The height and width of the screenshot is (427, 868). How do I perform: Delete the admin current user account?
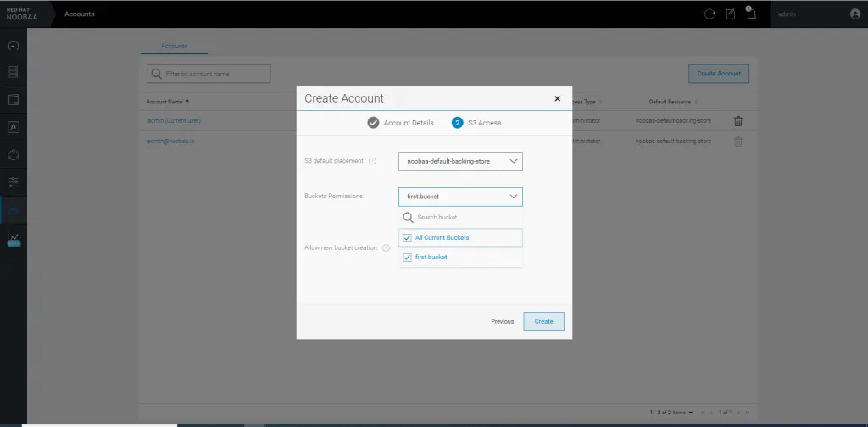click(x=737, y=121)
